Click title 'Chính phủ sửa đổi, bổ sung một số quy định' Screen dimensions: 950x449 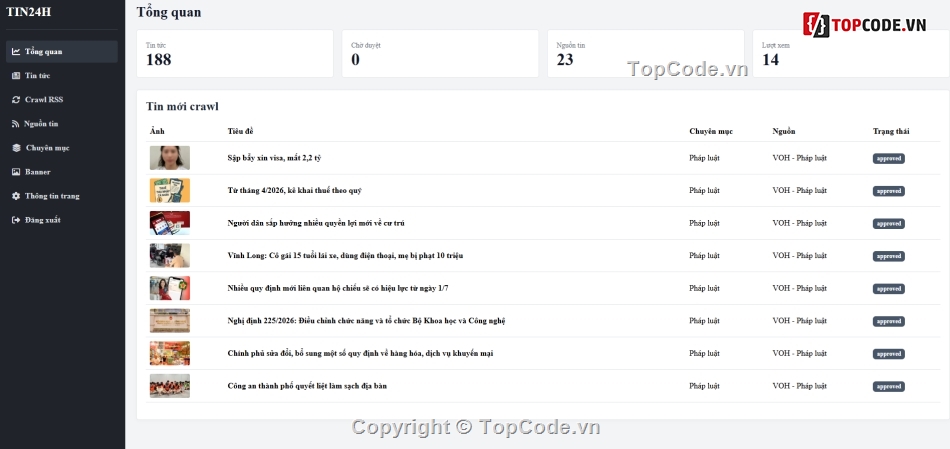click(360, 353)
